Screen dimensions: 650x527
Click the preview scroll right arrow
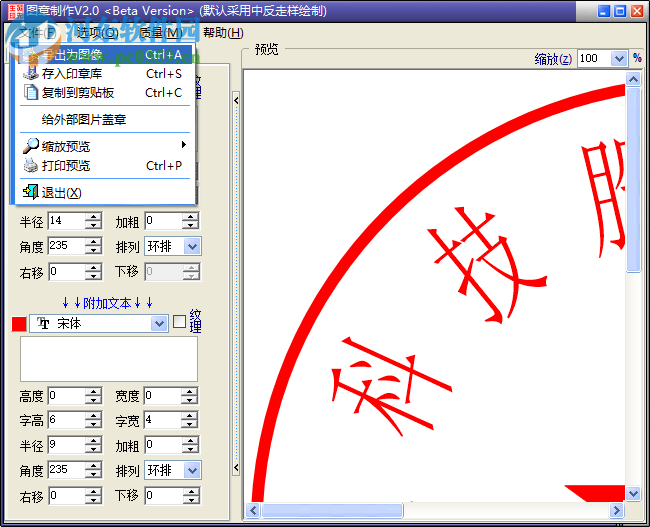click(x=616, y=510)
